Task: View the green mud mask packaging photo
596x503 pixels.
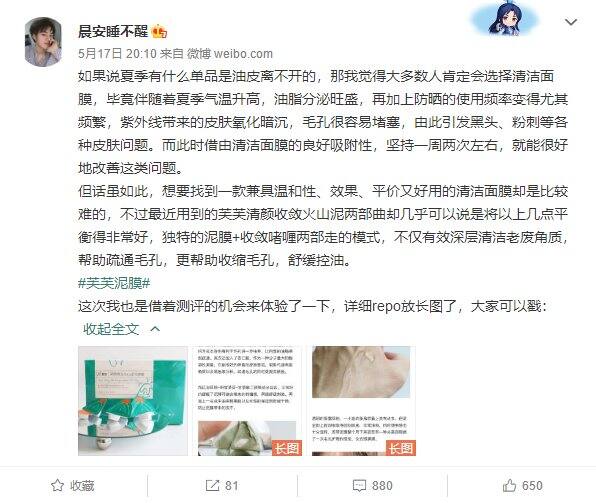Action: [x=133, y=401]
